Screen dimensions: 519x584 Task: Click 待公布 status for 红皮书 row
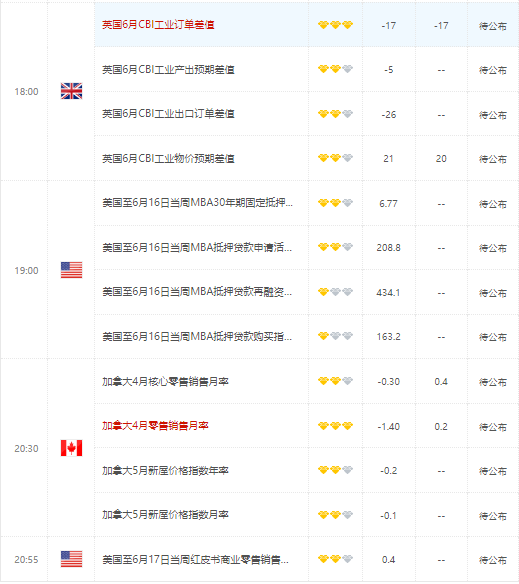[x=493, y=560]
